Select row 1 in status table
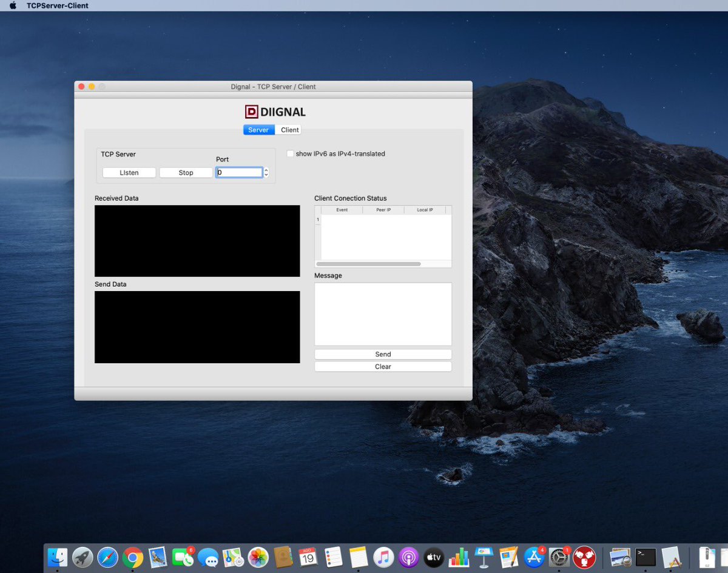 click(318, 219)
